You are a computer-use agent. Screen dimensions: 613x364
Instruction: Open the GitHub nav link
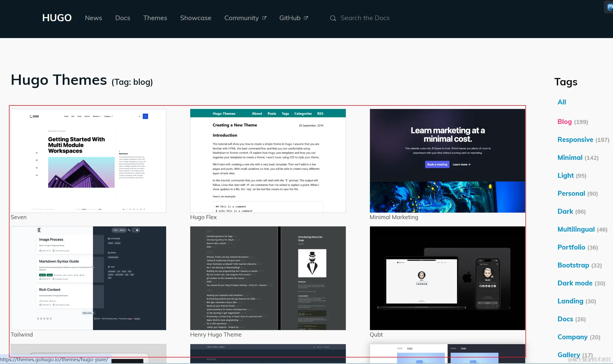[x=290, y=18]
